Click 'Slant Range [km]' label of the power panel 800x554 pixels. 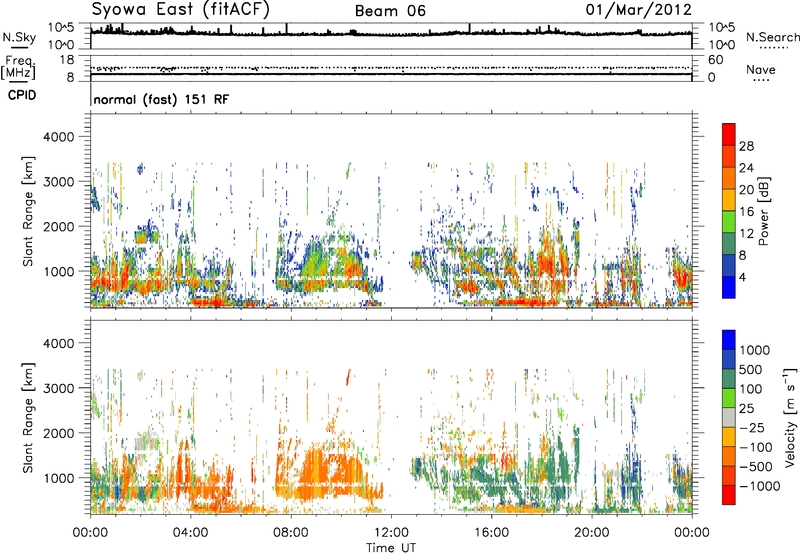pos(28,211)
